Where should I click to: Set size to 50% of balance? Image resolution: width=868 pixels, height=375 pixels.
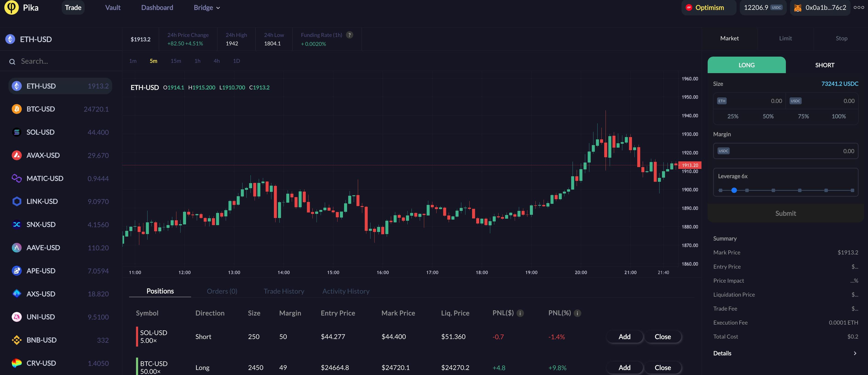coord(768,116)
